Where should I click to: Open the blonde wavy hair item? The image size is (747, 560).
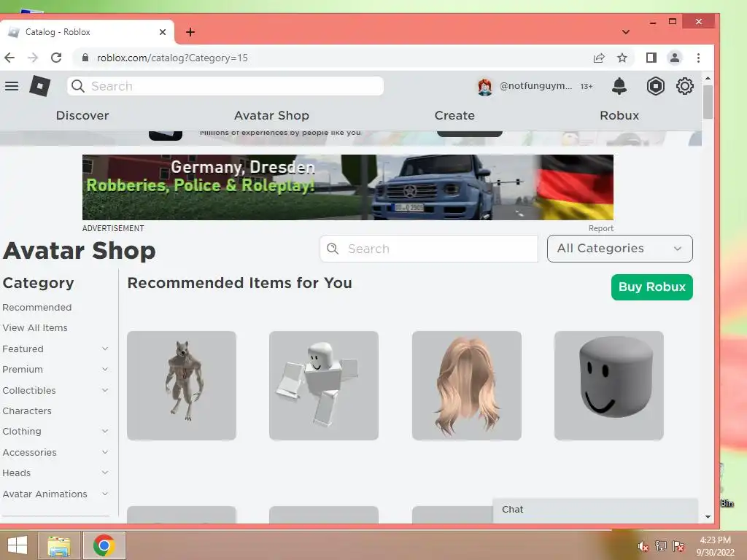466,385
